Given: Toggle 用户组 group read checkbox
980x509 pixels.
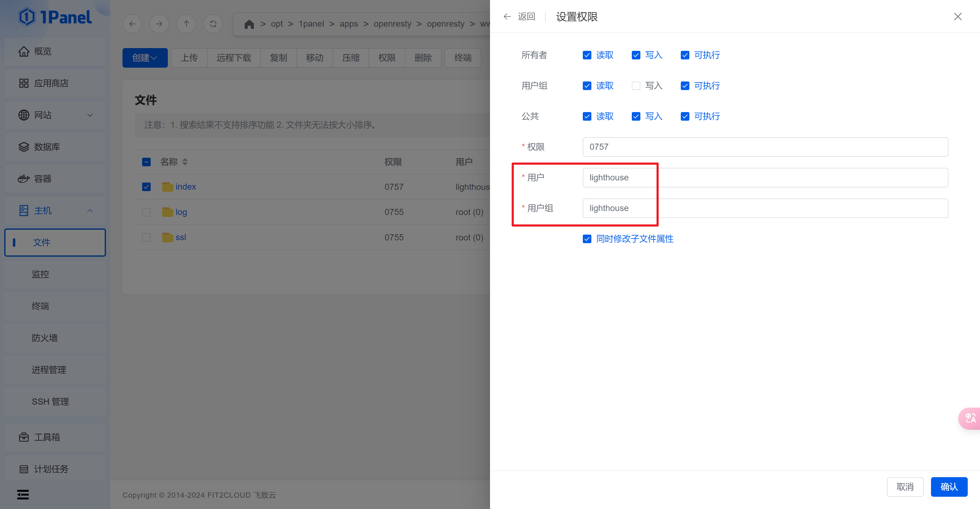Looking at the screenshot, I should pyautogui.click(x=587, y=86).
